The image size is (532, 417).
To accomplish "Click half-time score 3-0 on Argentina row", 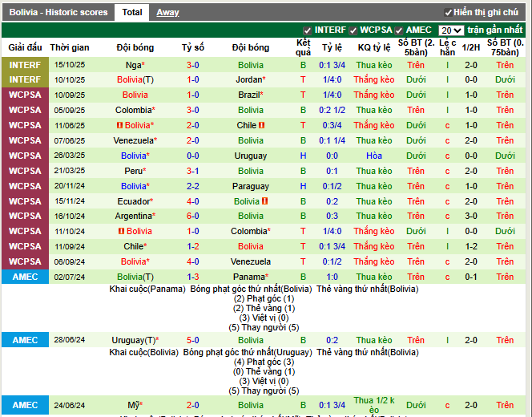I will [471, 216].
